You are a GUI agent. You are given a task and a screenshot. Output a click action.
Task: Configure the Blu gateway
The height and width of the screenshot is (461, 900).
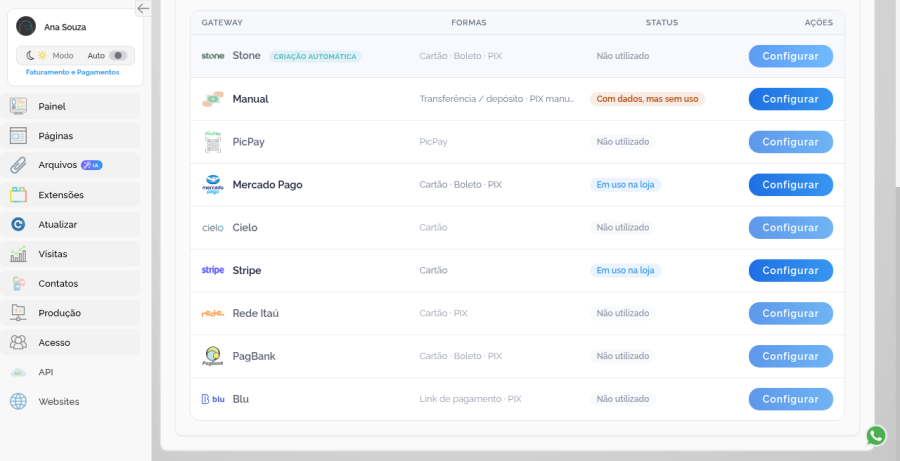click(790, 399)
